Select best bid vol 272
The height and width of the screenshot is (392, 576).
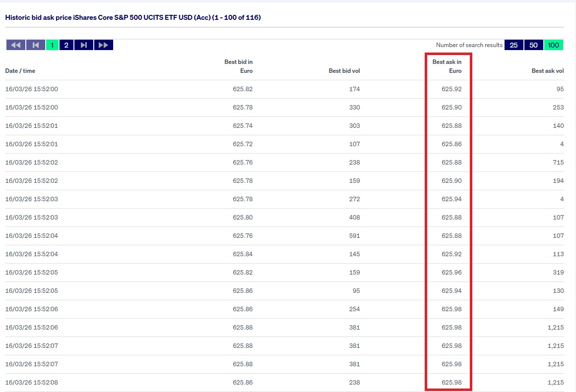pyautogui.click(x=355, y=199)
